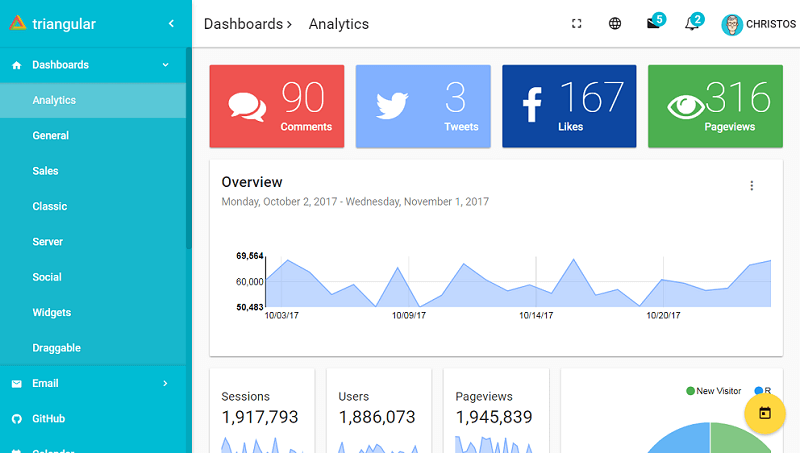Open the language globe icon
Viewport: 800px width, 453px height.
tap(615, 23)
